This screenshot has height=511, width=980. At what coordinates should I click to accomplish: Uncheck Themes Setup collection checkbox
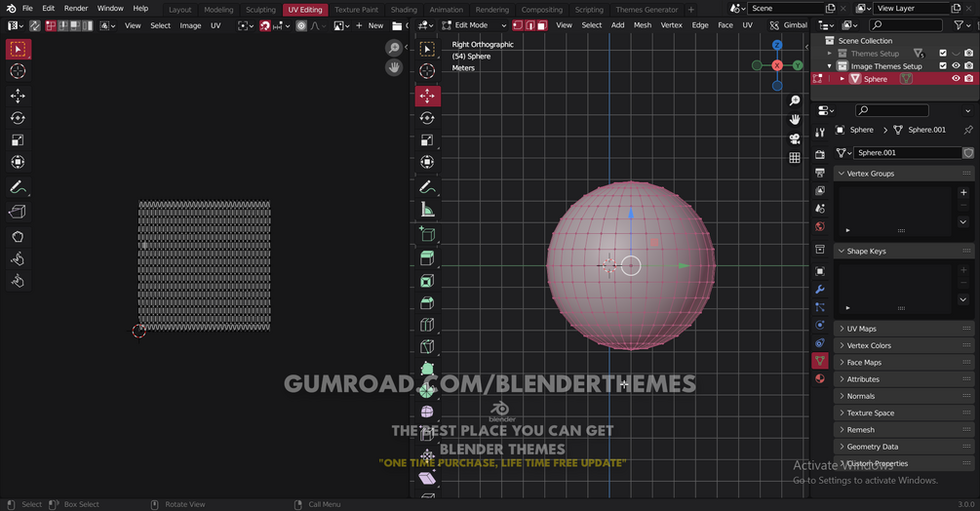click(943, 53)
